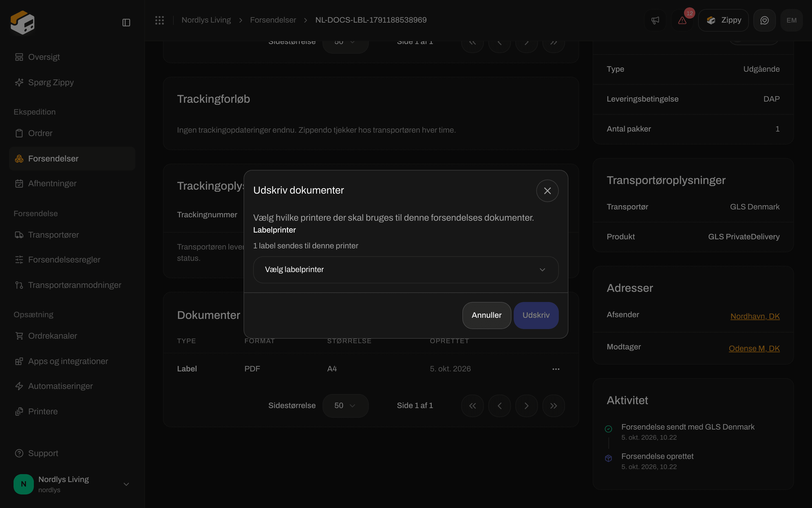Go to Oversigt in sidebar
The image size is (812, 508).
coord(72,57)
